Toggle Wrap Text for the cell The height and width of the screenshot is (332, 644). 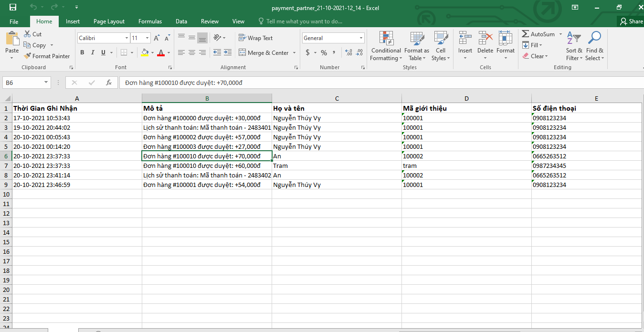pyautogui.click(x=255, y=38)
